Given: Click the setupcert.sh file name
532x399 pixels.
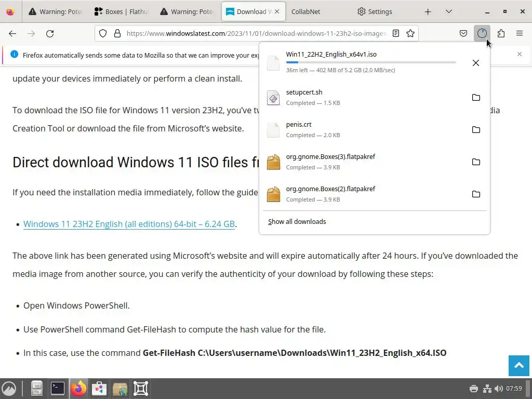Looking at the screenshot, I should point(304,92).
